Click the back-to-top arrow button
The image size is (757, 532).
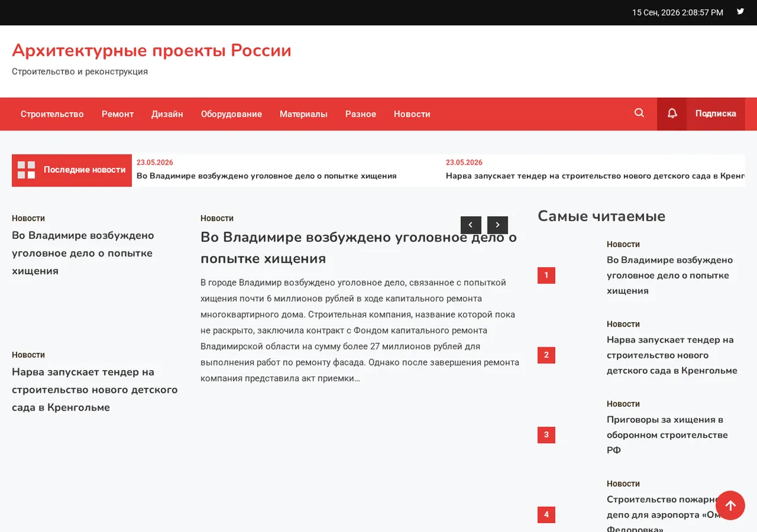click(x=730, y=505)
